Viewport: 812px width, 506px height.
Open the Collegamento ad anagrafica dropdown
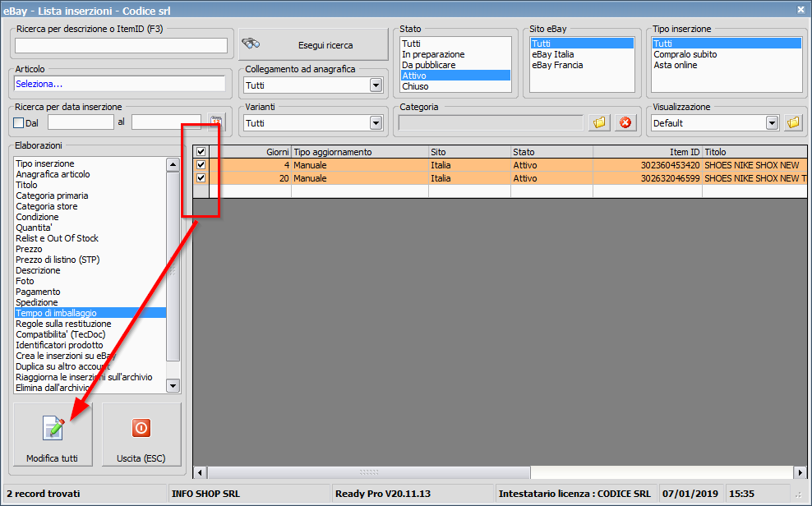[376, 85]
